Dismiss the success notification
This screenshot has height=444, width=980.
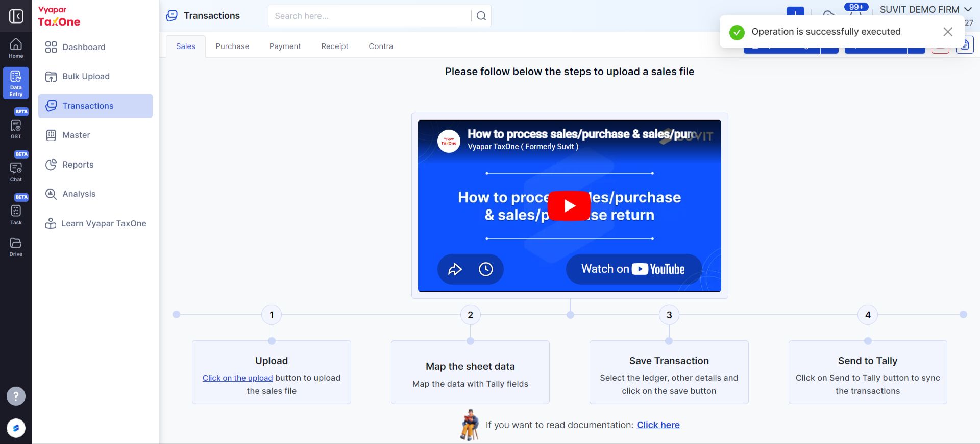948,32
